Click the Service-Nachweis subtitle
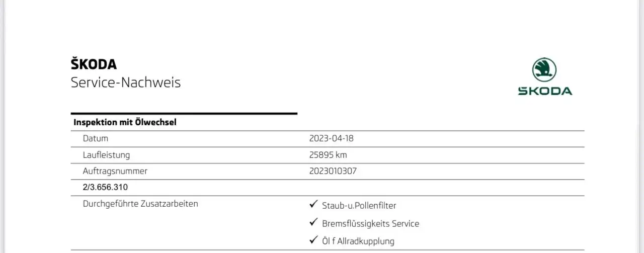This screenshot has height=253, width=644. (125, 82)
